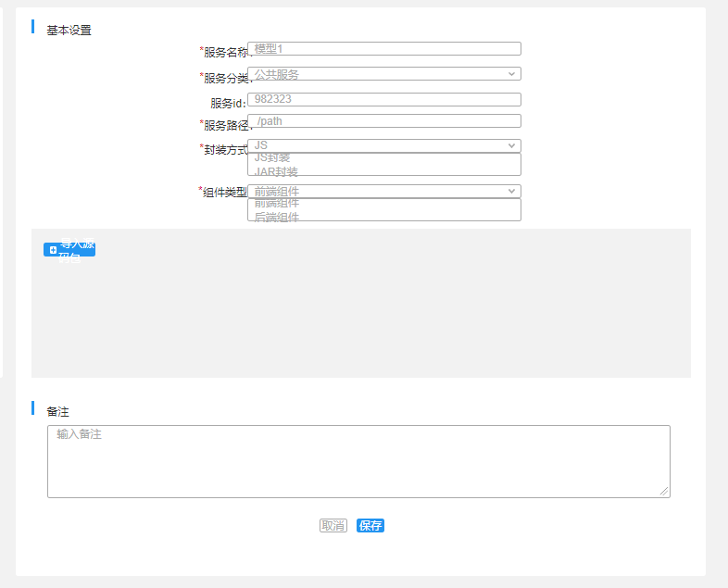This screenshot has height=588, width=728.
Task: Open the 封装方式 dropdown chevron
Action: (511, 145)
